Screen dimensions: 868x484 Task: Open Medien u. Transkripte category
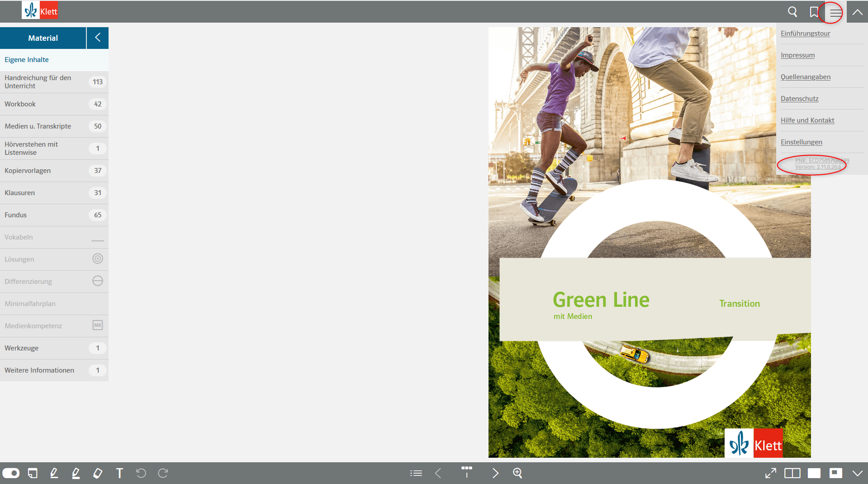point(54,126)
